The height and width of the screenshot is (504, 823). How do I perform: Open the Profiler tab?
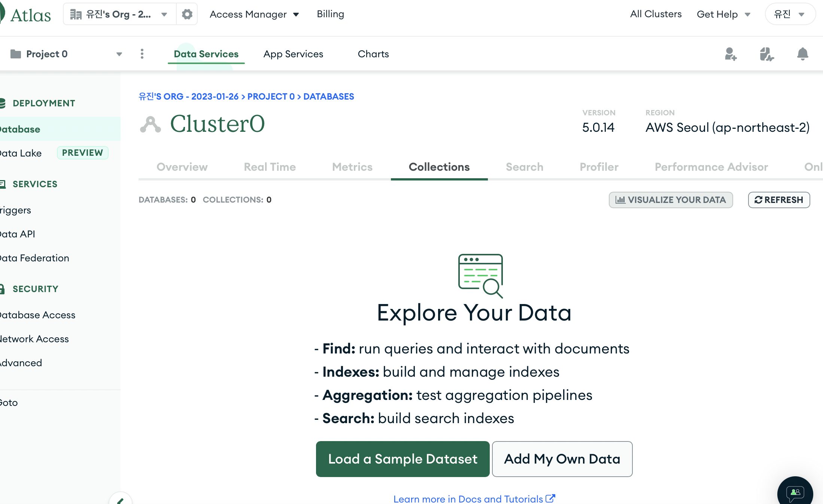pos(599,167)
